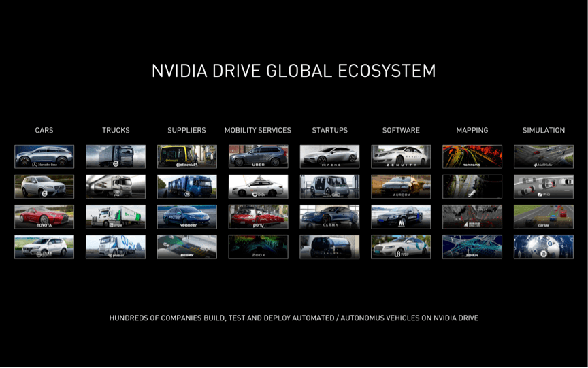Select the silver Volvo SUV thumbnail under Cars

pos(44,186)
